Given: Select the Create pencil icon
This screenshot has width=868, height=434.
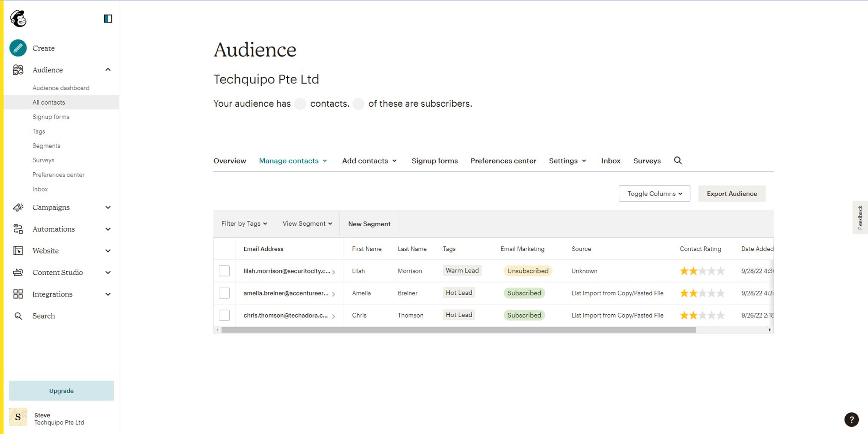Looking at the screenshot, I should coord(18,48).
